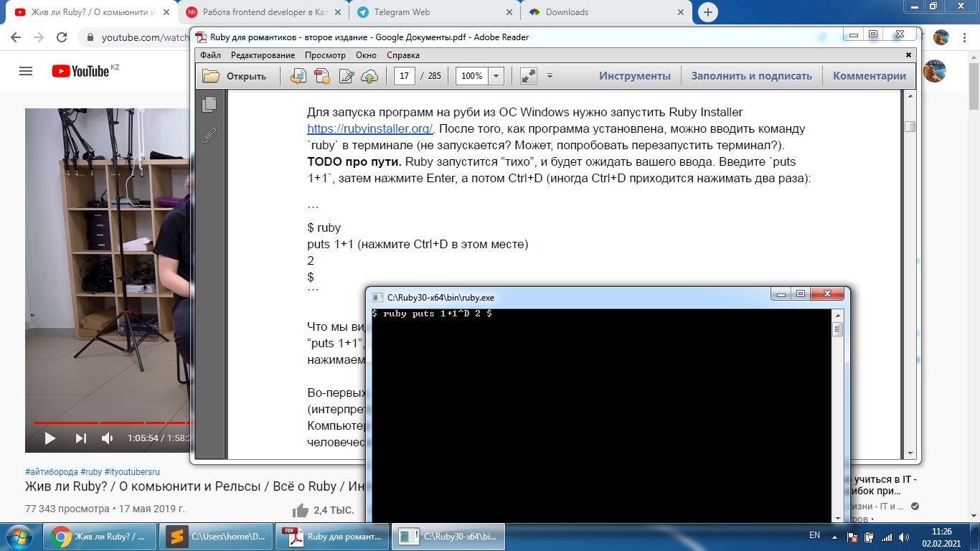
Task: Click the ruby.exe console title icon
Action: pos(377,297)
